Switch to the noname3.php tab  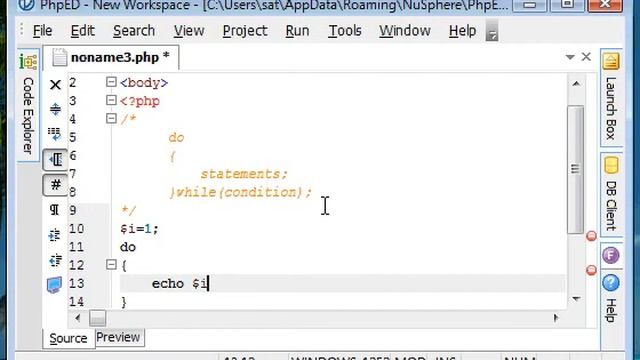(x=111, y=58)
